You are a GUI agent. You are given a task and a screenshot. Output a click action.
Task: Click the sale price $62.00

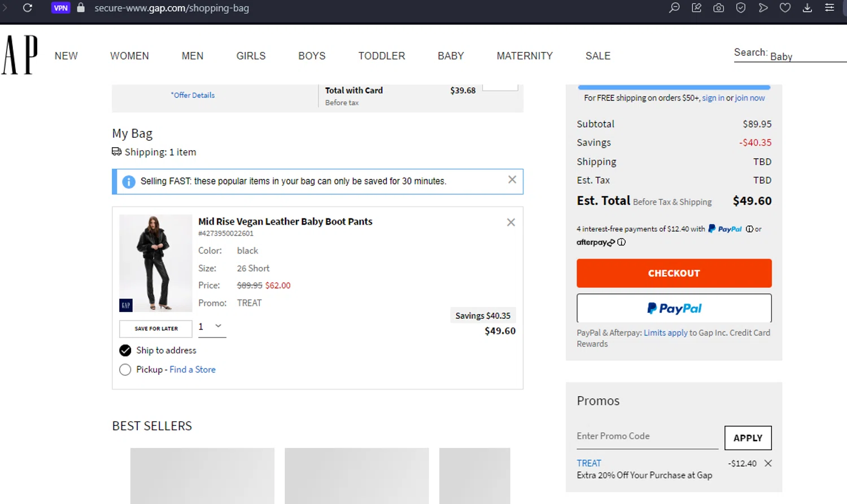278,286
